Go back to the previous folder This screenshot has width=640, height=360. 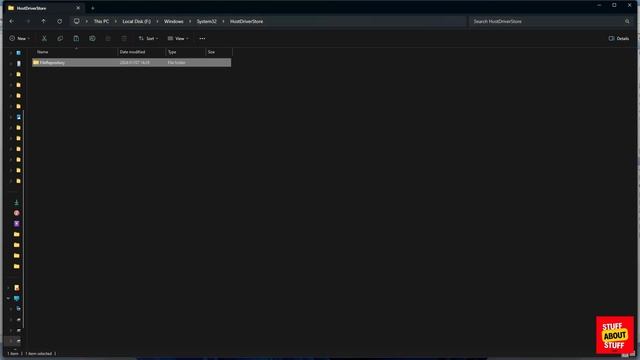11,21
